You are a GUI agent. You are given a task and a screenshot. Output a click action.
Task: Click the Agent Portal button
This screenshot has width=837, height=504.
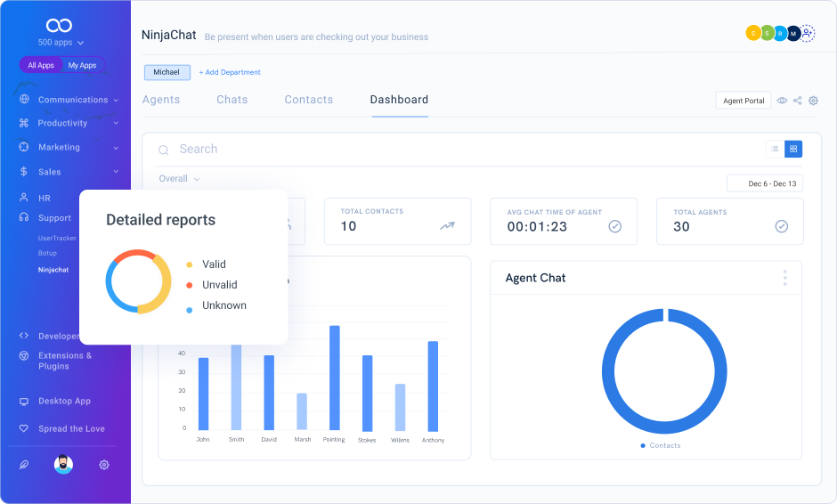(744, 101)
